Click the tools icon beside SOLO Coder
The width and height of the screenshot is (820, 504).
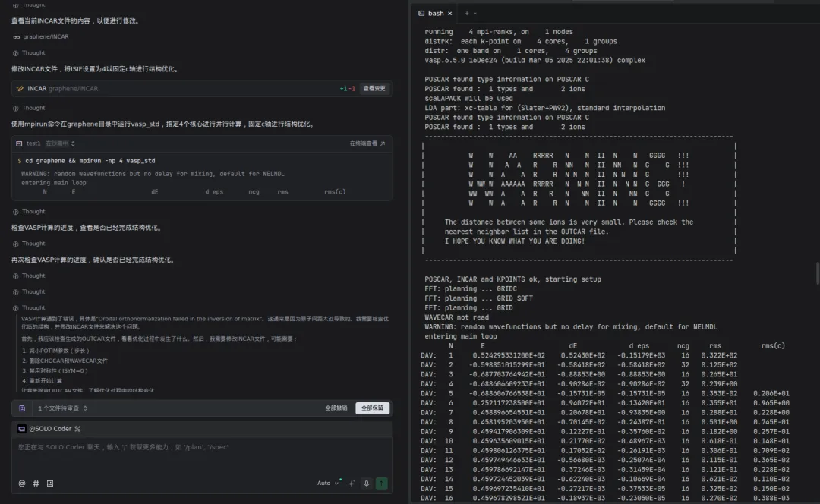pos(77,429)
